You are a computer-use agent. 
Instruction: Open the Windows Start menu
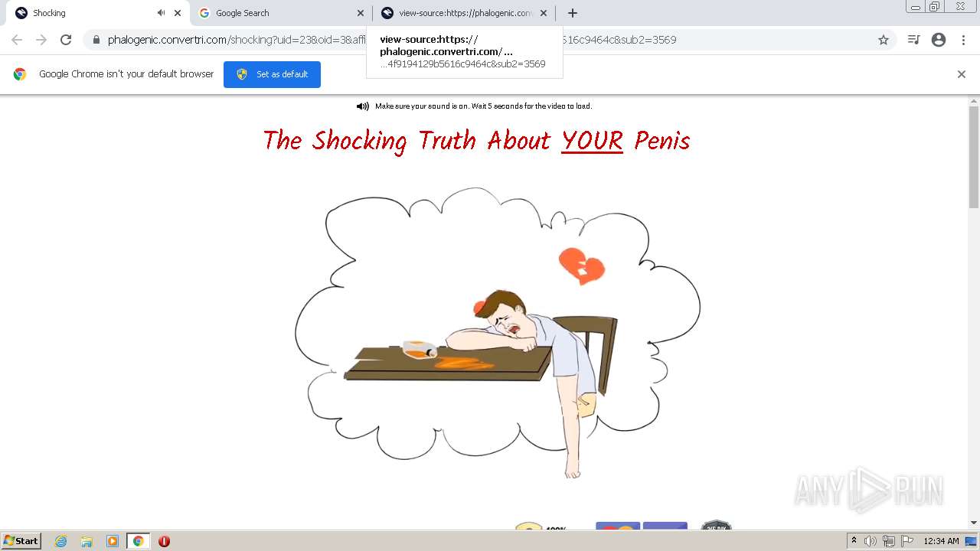click(x=21, y=540)
